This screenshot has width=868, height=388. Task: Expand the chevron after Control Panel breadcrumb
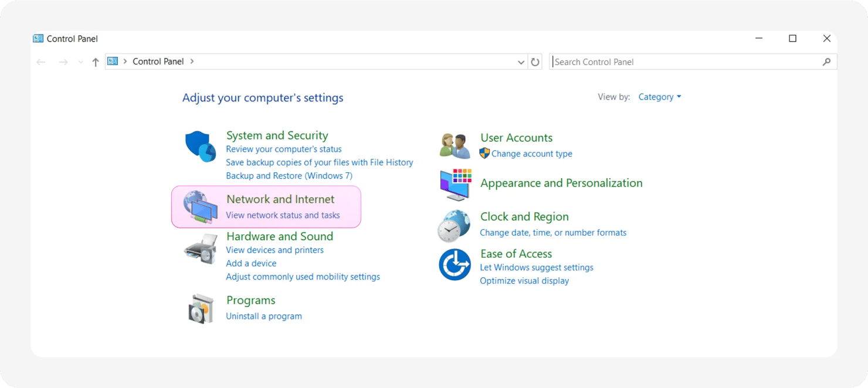tap(192, 62)
